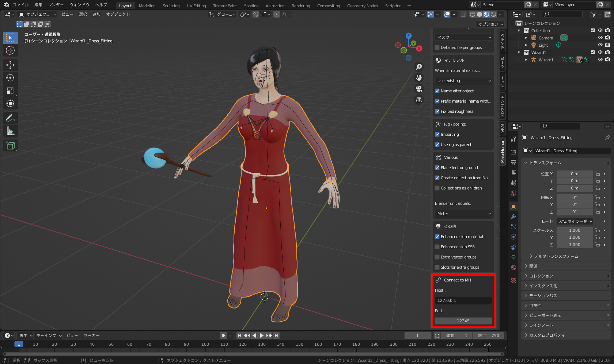Screen dimensions: 614x364
Task: Click the Use existing material option
Action: click(463, 80)
